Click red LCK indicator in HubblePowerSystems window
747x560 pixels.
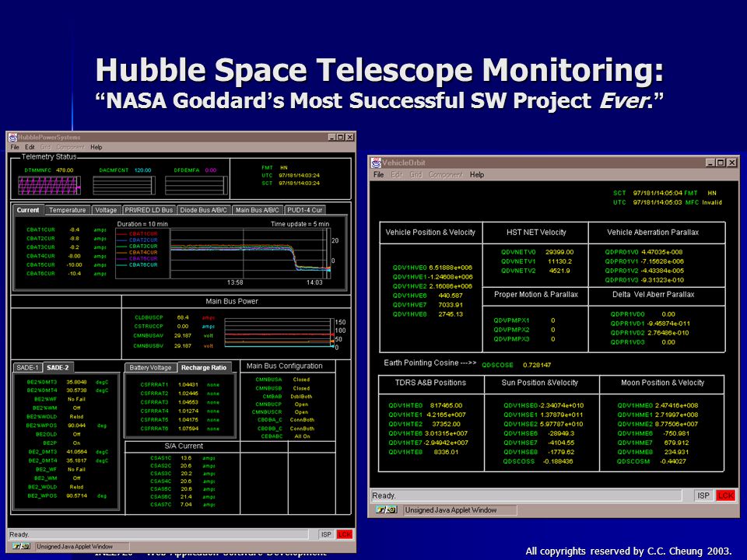click(x=344, y=534)
